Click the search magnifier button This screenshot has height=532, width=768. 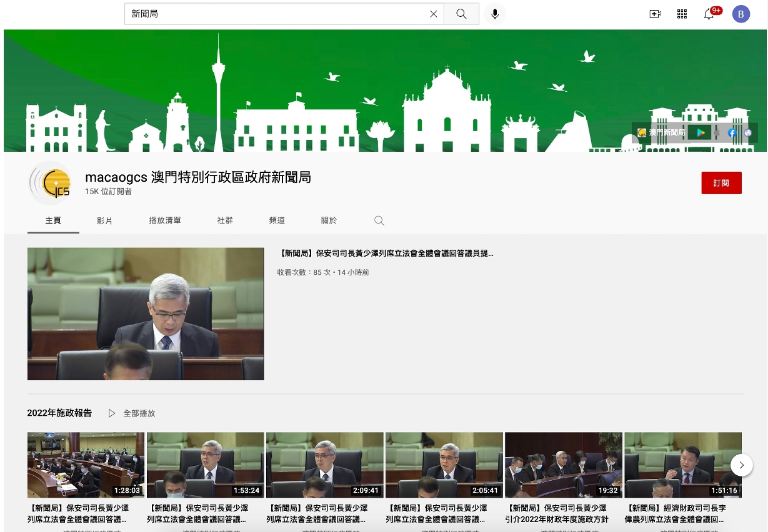click(x=461, y=14)
